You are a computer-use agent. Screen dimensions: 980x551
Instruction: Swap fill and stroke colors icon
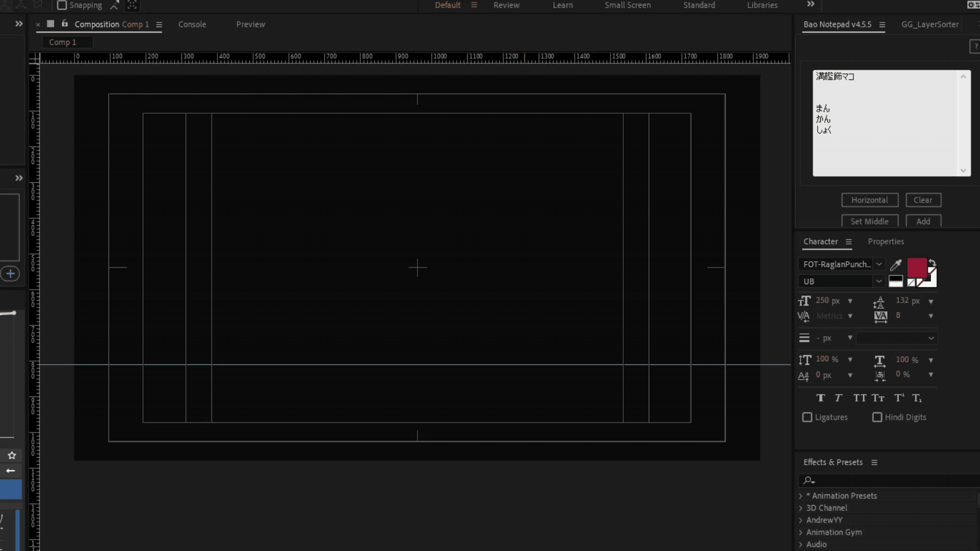pos(932,263)
